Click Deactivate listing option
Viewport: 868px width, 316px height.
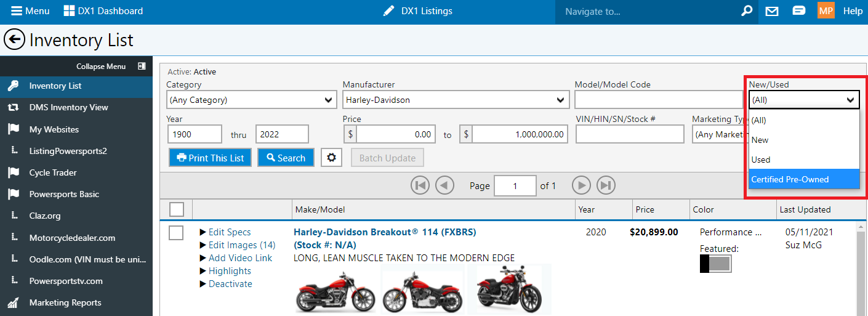[x=226, y=284]
